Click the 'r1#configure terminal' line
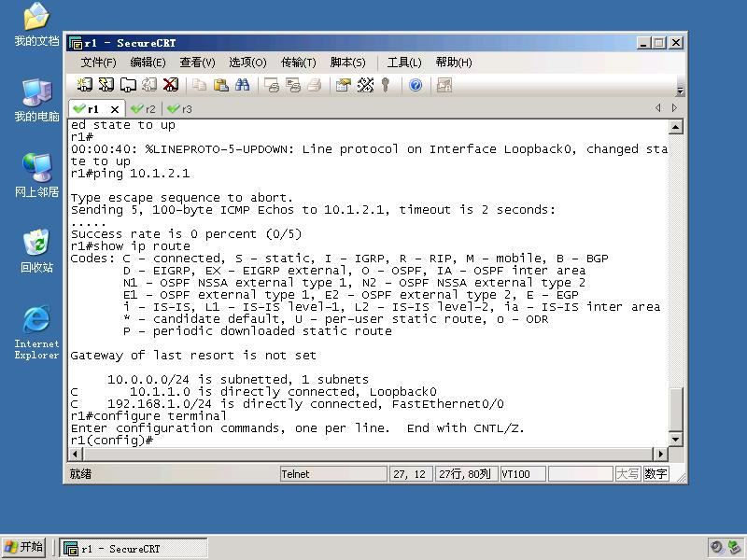The width and height of the screenshot is (747, 560). tap(148, 416)
